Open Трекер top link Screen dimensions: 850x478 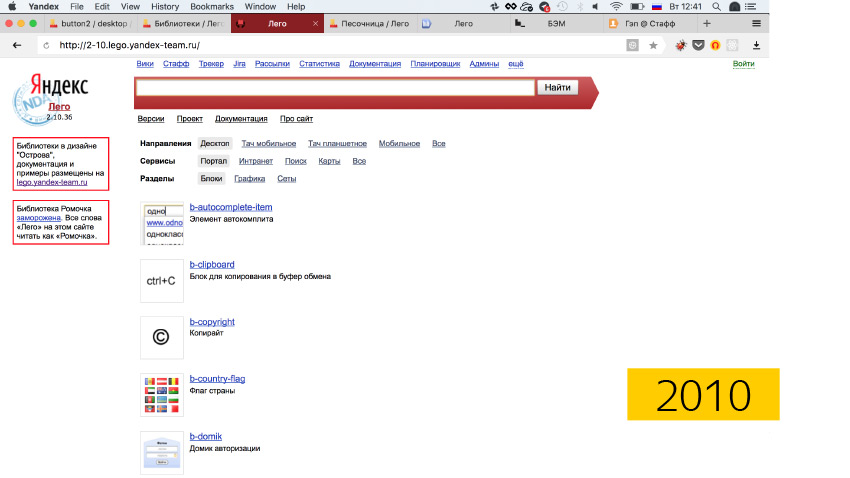coord(211,64)
